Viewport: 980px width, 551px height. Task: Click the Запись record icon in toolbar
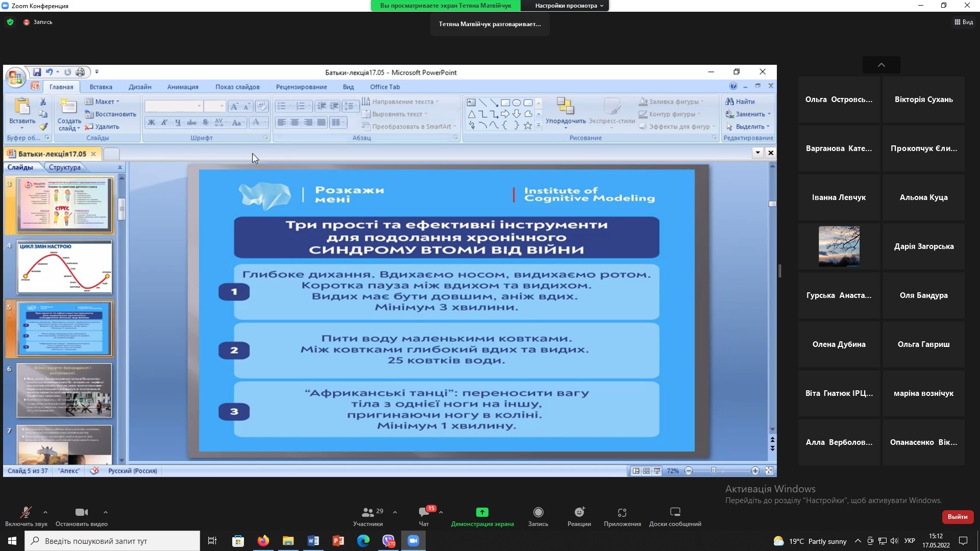[538, 512]
